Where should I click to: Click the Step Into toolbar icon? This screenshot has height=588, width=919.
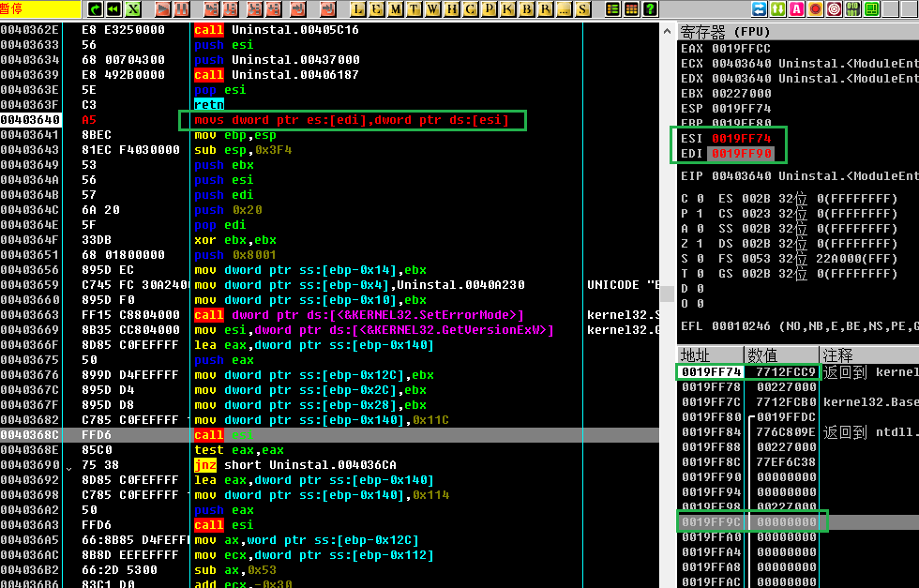(209, 9)
